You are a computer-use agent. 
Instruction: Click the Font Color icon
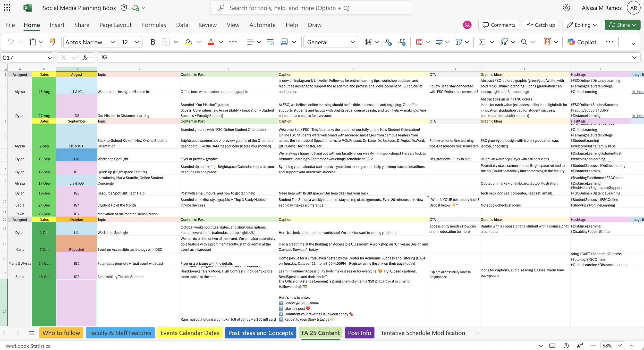tap(211, 42)
